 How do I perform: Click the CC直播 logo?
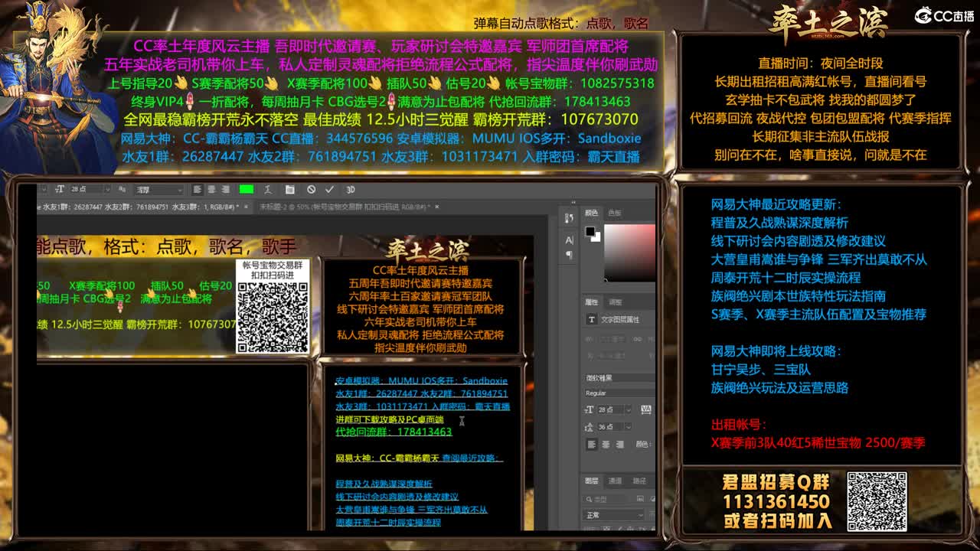(x=945, y=16)
